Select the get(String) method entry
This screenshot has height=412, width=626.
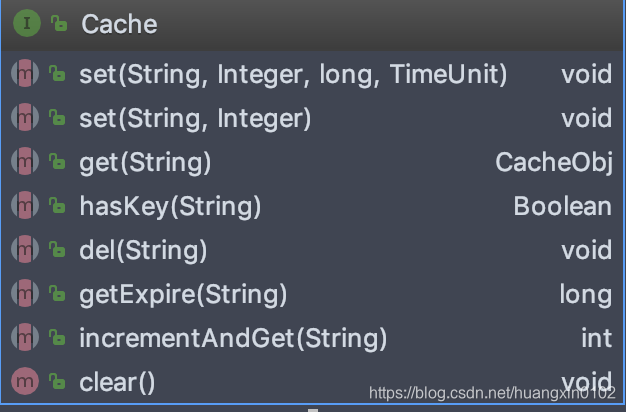pos(313,162)
